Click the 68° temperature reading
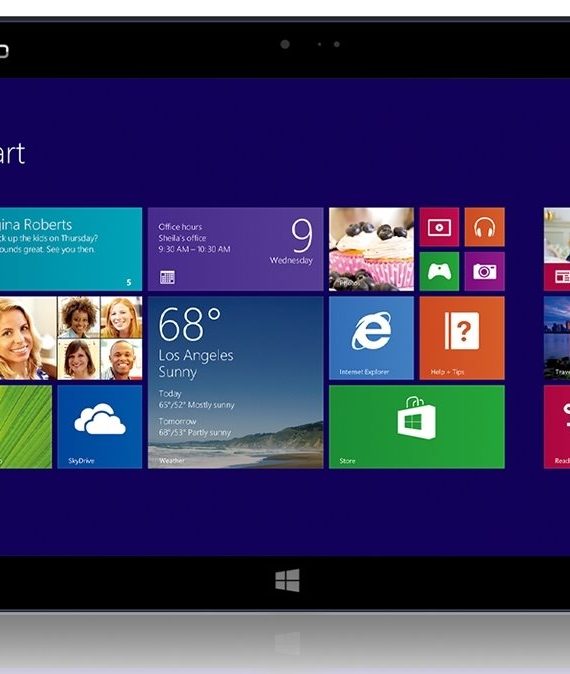Viewport: 570px width, 674px height. click(x=190, y=324)
